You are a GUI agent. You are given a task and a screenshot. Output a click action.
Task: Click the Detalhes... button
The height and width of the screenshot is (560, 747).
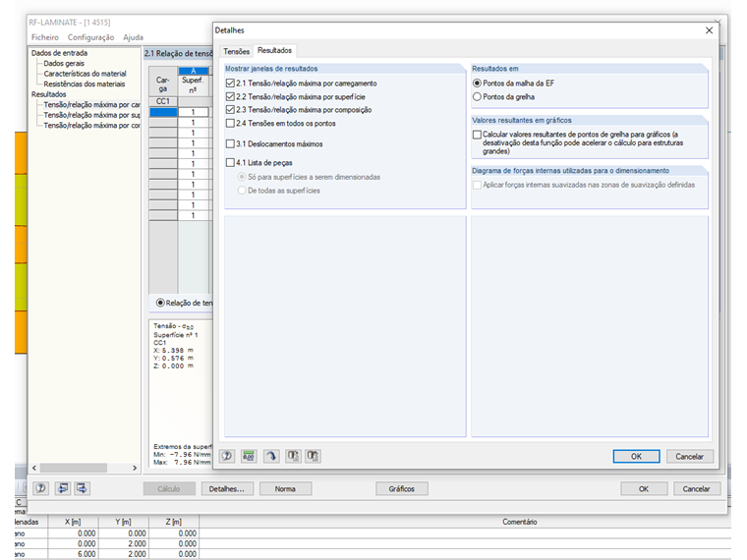click(227, 488)
